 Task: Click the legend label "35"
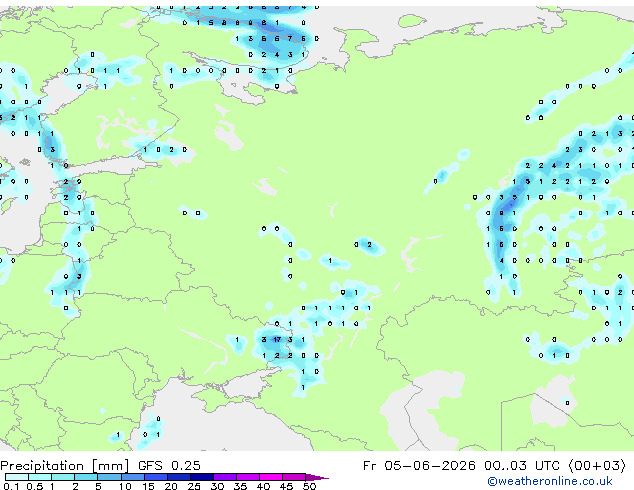(x=240, y=486)
